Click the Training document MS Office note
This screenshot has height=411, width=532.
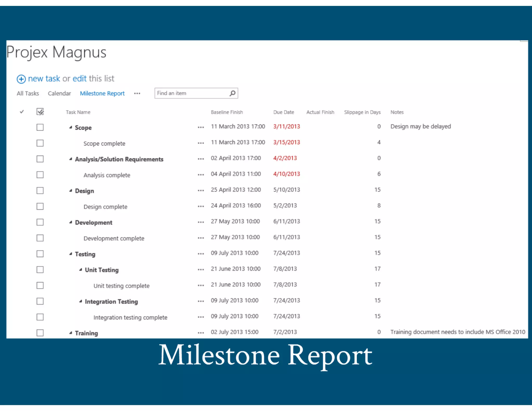point(458,332)
